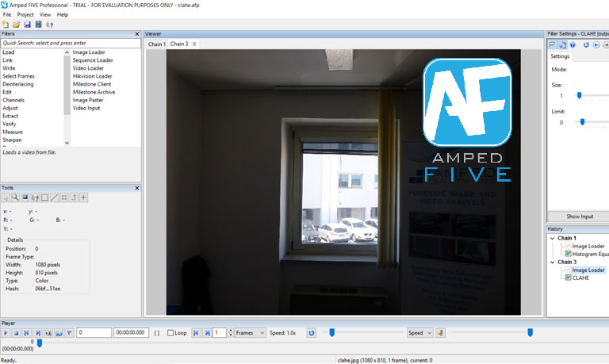This screenshot has height=364, width=609.
Task: Select the Deinterlacing filter category
Action: (x=18, y=84)
